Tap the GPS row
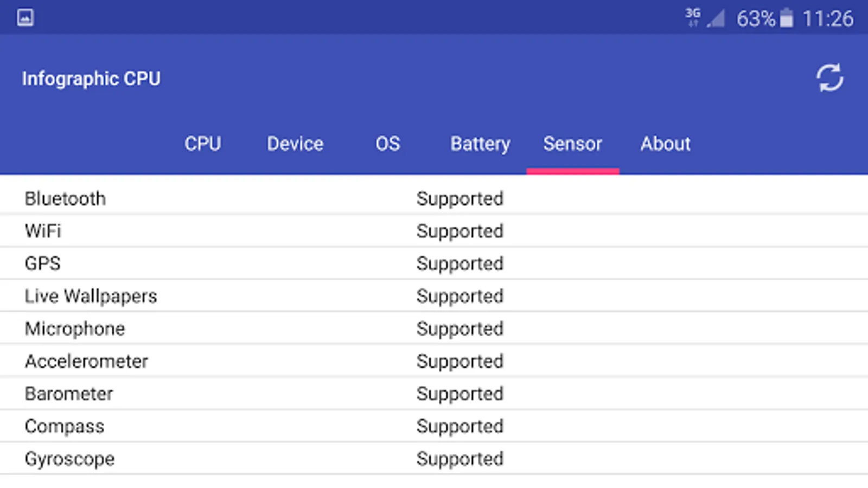Viewport: 868px width, 488px height. [43, 264]
